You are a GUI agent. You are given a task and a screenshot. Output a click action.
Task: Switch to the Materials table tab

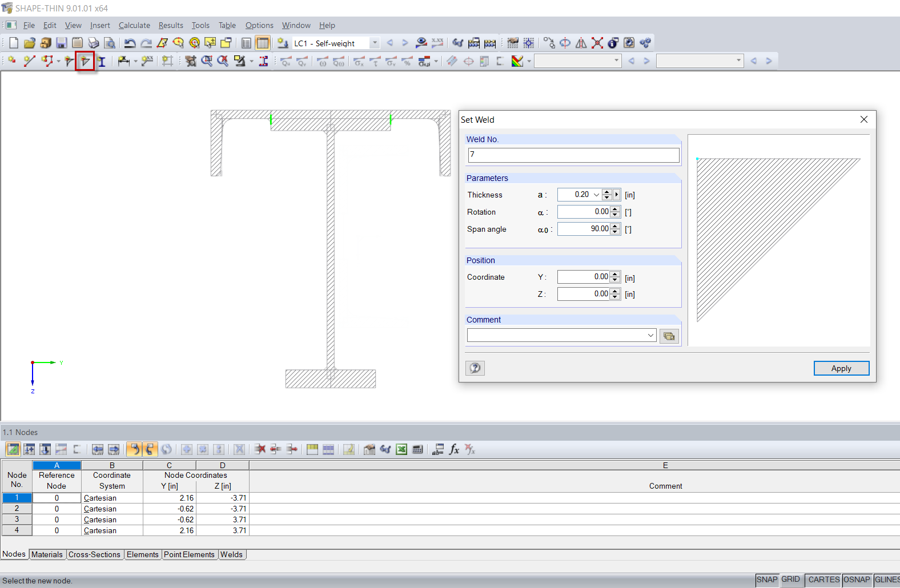point(47,554)
